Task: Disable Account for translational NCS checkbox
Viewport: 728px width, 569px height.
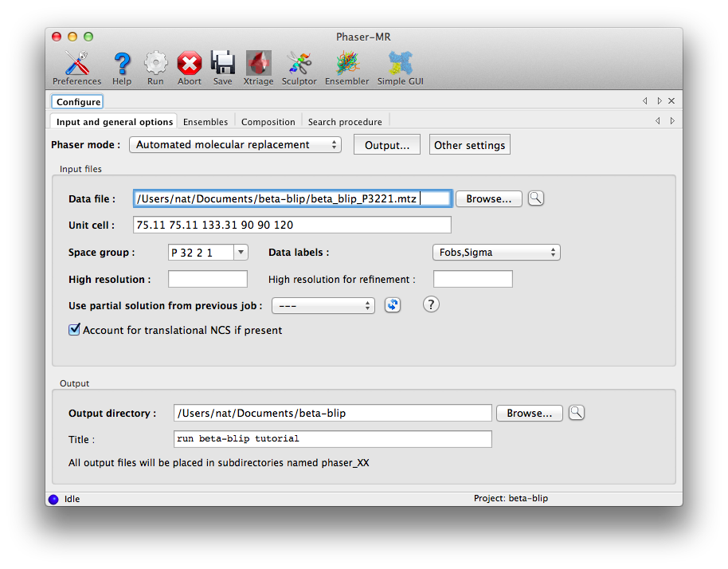Action: [75, 330]
